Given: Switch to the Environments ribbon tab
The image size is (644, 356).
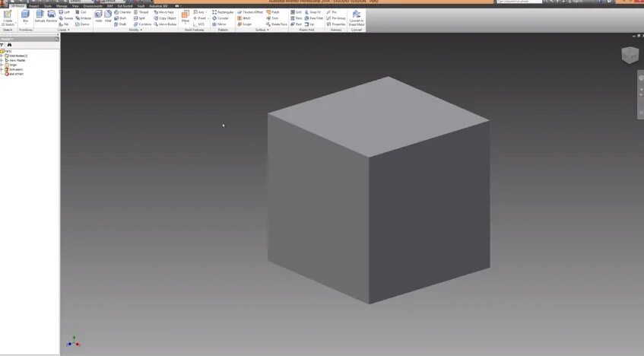Looking at the screenshot, I should [x=93, y=6].
